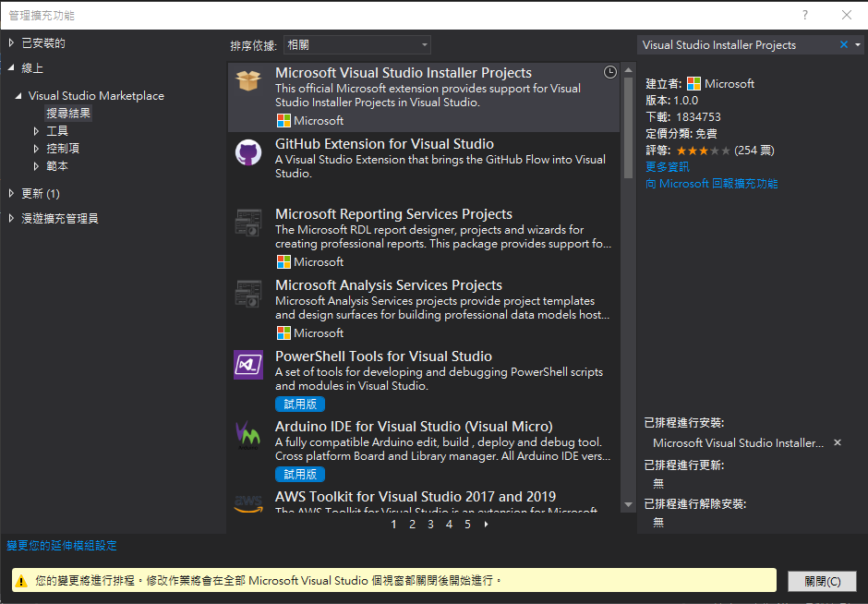Select PowerShell Tools for Visual Studio title

383,356
